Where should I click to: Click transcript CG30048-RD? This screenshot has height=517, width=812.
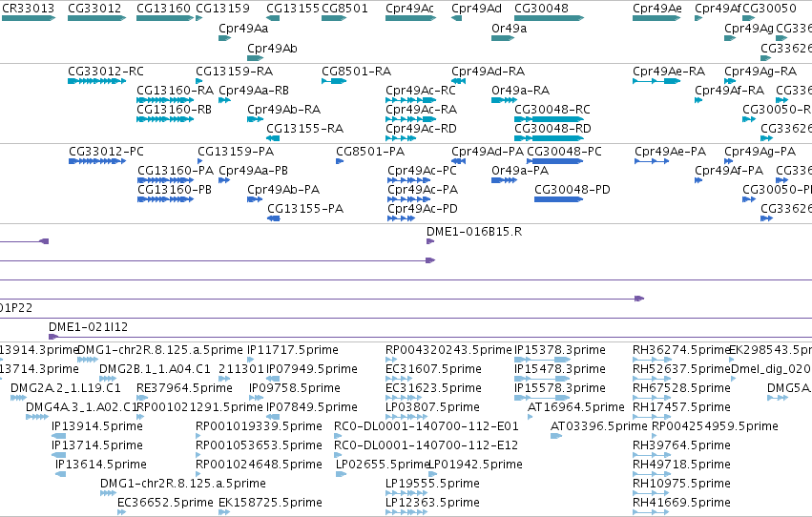[552, 129]
